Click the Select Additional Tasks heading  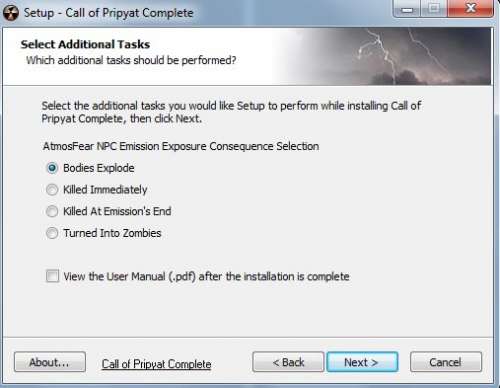[85, 44]
